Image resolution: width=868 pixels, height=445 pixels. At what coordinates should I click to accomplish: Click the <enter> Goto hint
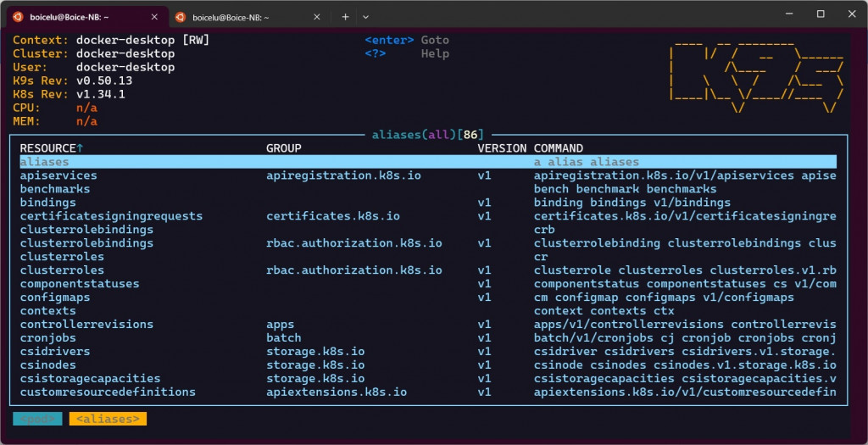click(407, 40)
